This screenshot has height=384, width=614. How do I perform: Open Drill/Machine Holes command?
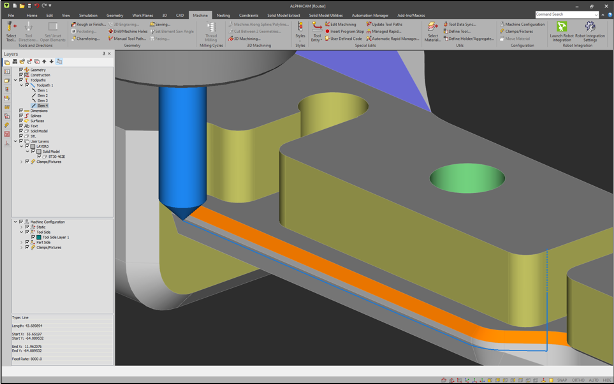pos(128,31)
